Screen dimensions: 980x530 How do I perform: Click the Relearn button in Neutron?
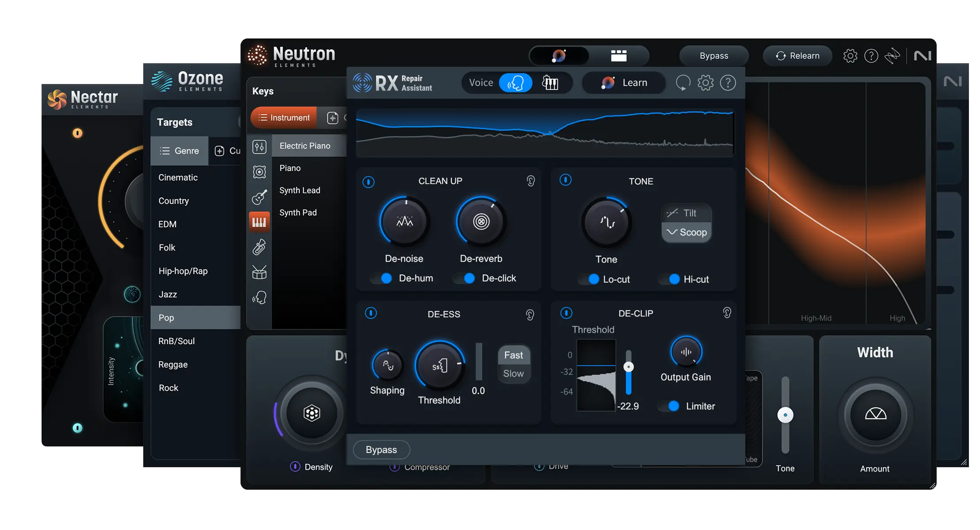(x=797, y=56)
